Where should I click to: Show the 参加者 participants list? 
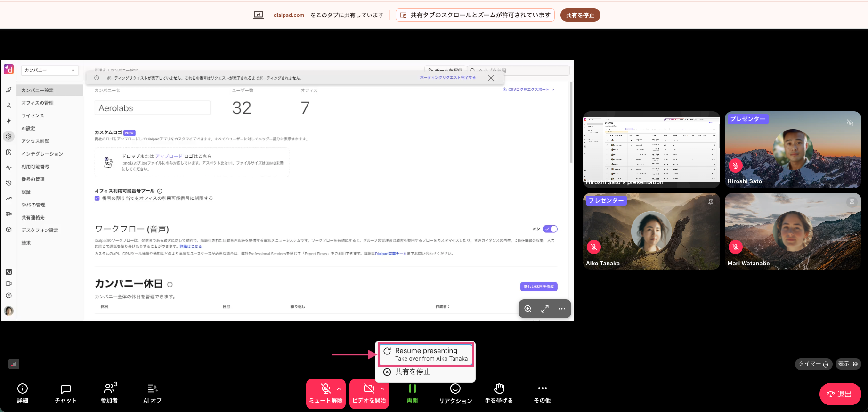pyautogui.click(x=110, y=394)
